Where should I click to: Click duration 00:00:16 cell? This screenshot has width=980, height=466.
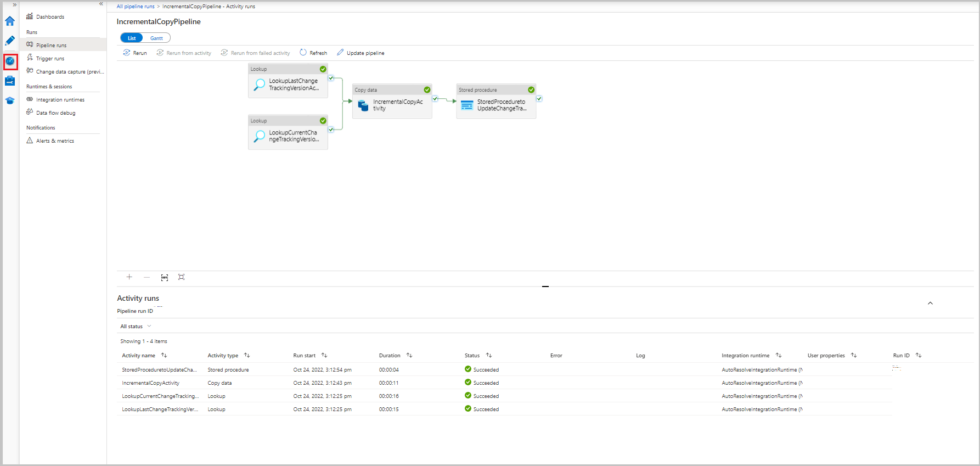click(389, 396)
